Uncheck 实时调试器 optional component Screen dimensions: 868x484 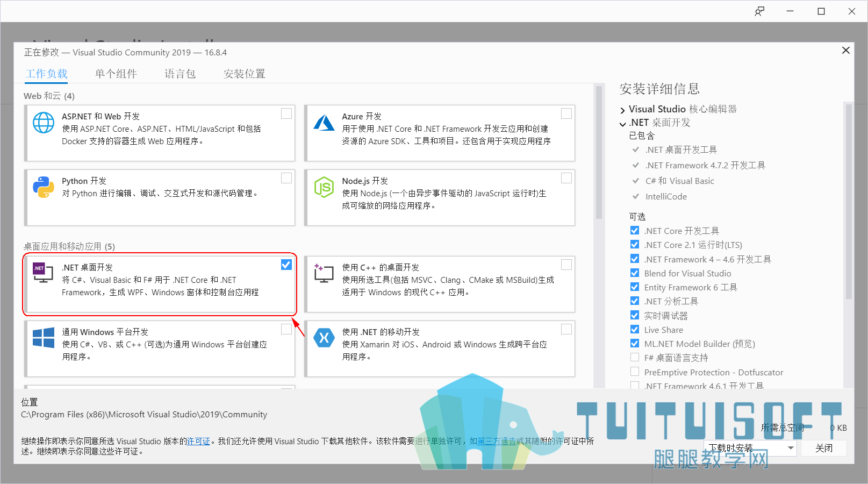click(x=635, y=316)
